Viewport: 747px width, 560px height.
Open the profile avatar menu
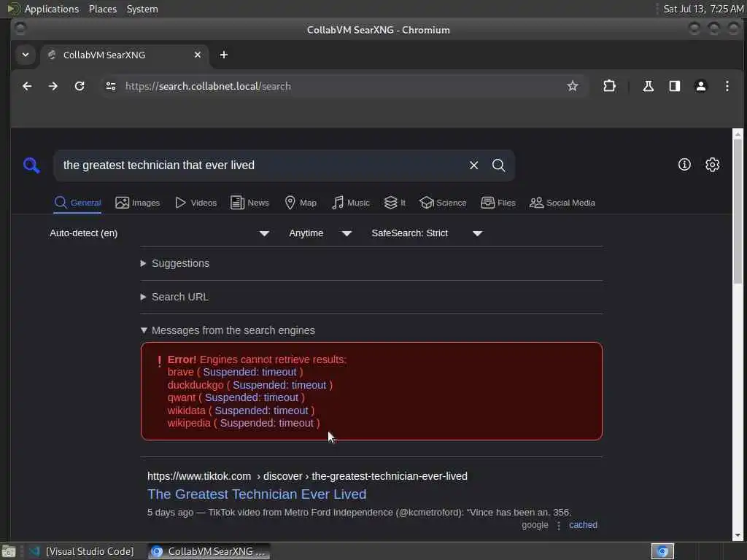point(700,86)
